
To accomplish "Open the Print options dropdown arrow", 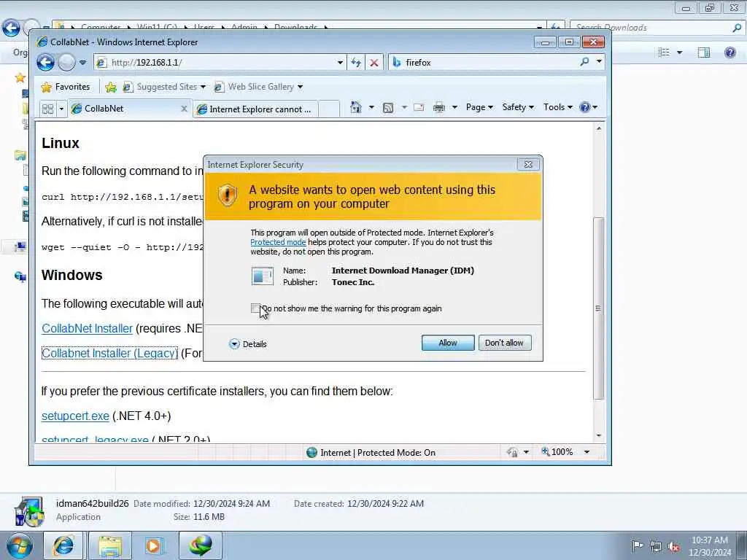I will [454, 107].
